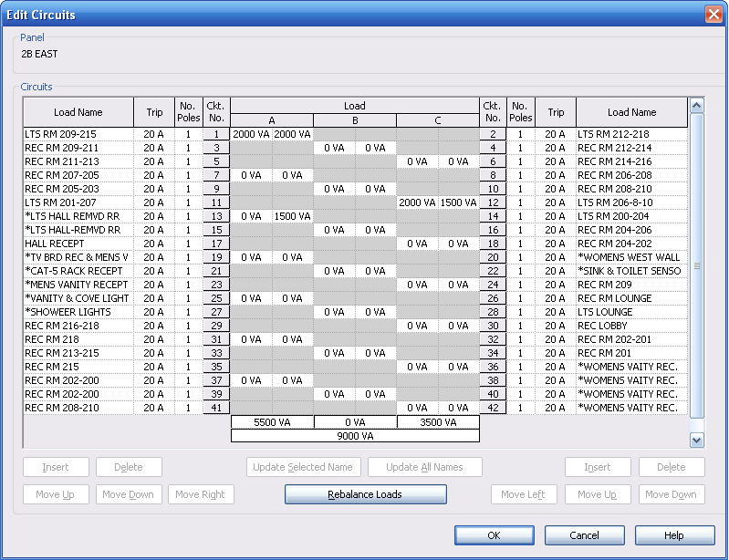Select the LTS RM 201-207 load name
The height and width of the screenshot is (560, 729).
point(78,202)
